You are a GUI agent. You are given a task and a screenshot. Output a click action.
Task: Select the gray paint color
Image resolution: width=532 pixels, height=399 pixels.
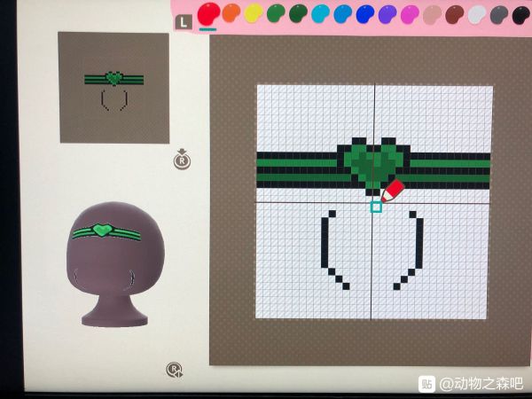499,14
